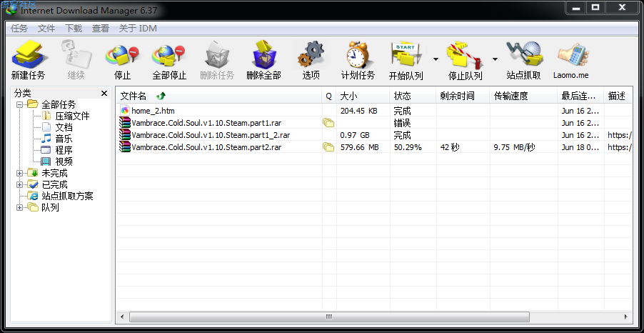This screenshot has height=333, width=644.
Task: Open the 查看 menu
Action: click(101, 29)
